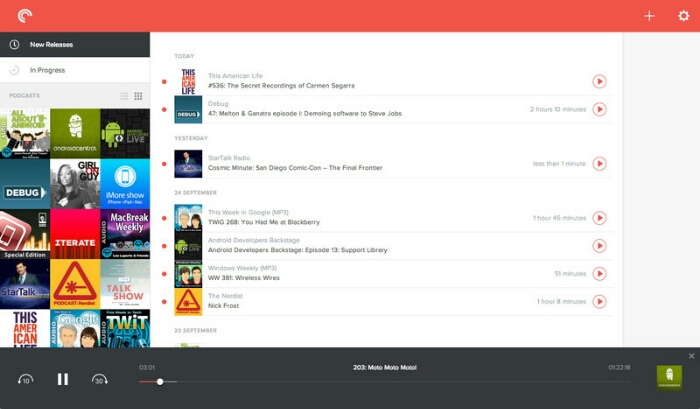This screenshot has height=409, width=700.
Task: Open All About Android podcast tile
Action: 25,134
